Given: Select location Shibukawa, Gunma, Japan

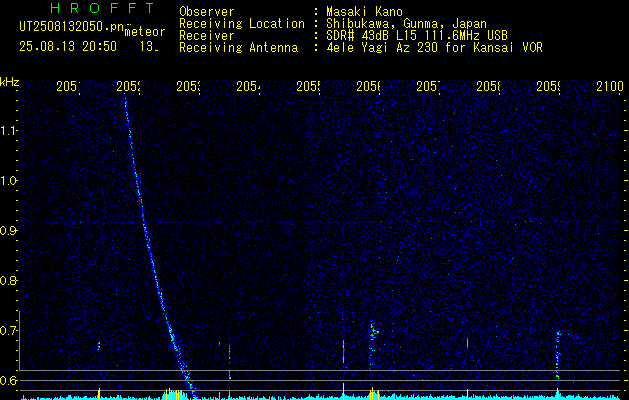Looking at the screenshot, I should (x=406, y=24).
